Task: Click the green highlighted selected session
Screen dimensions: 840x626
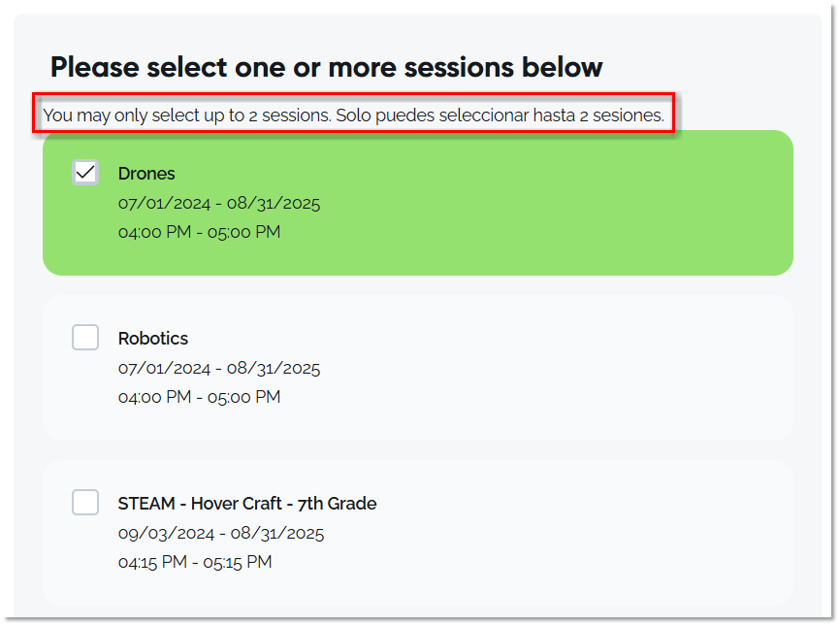Action: (x=485, y=202)
